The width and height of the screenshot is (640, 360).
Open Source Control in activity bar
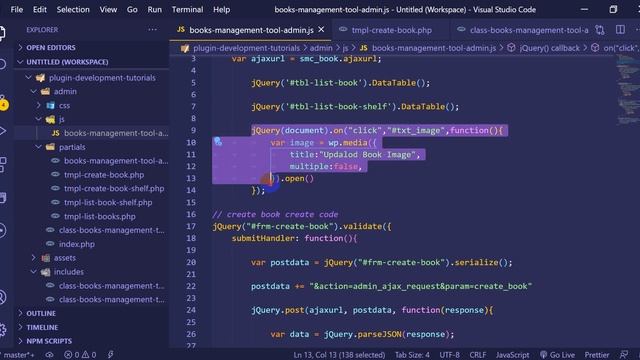[x=3, y=102]
